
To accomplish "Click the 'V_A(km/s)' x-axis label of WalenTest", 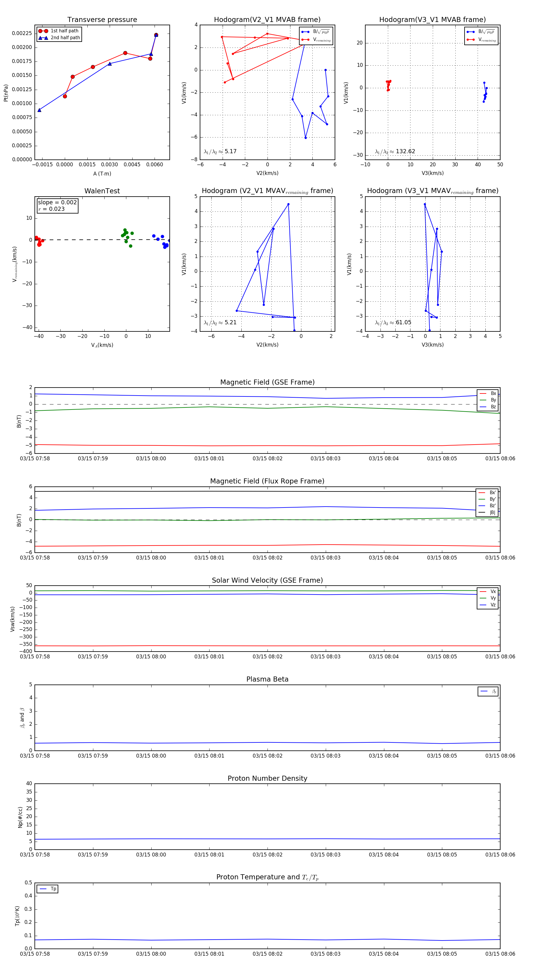I will pos(102,345).
